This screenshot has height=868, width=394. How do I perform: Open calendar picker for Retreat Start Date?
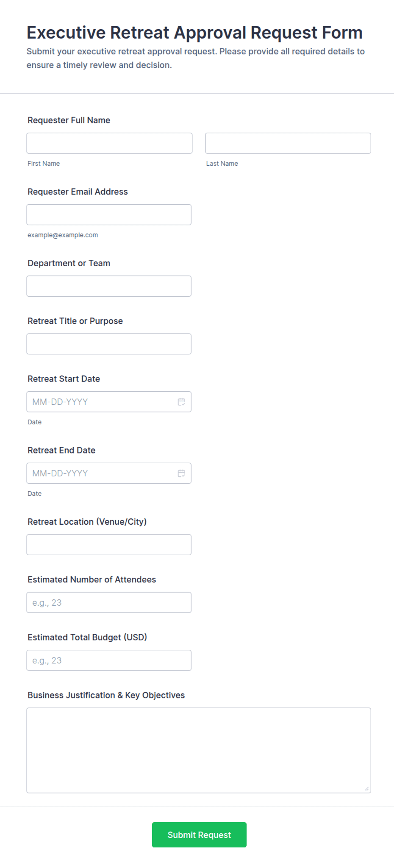click(x=181, y=402)
